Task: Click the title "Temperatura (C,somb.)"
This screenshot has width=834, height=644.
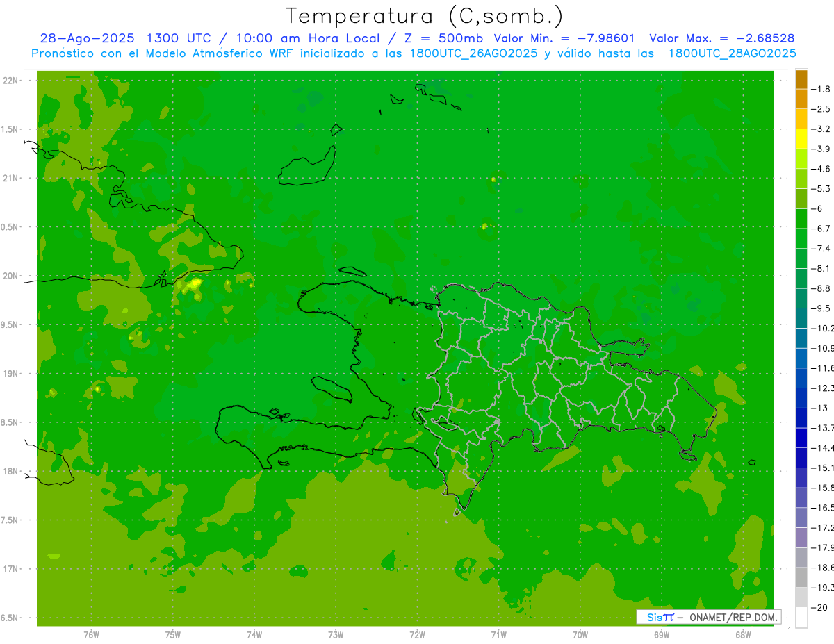Action: 425,16
